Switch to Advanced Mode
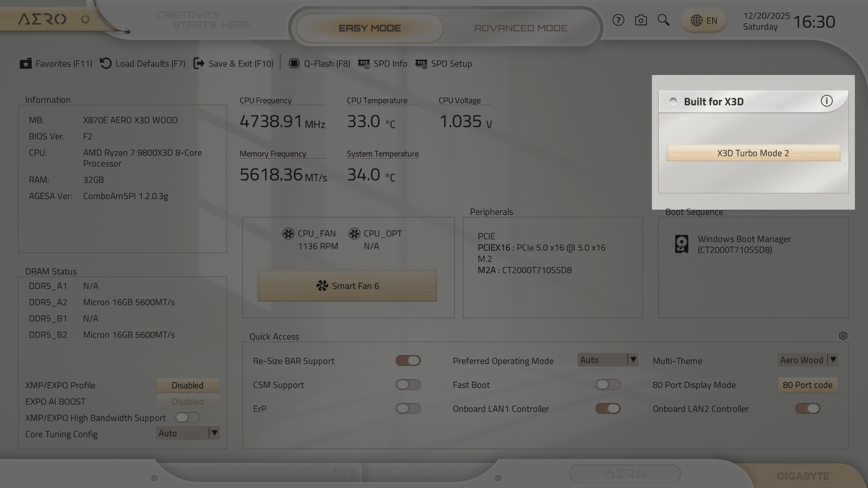The image size is (868, 488). tap(520, 28)
